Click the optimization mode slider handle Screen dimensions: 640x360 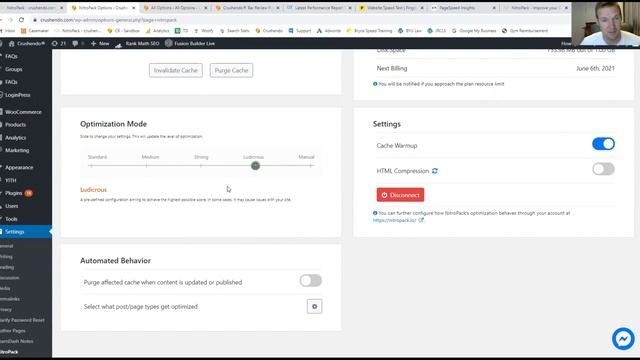(x=256, y=166)
